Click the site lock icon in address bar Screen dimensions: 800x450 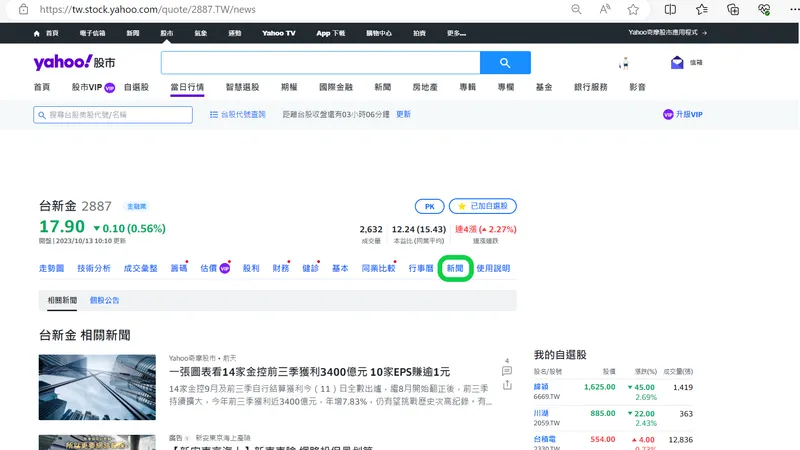click(23, 9)
